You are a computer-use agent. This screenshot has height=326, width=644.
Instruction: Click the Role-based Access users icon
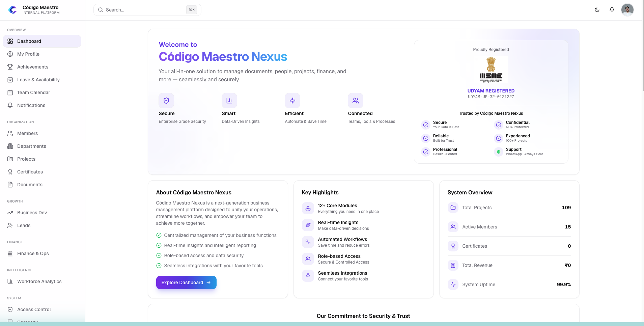[308, 259]
